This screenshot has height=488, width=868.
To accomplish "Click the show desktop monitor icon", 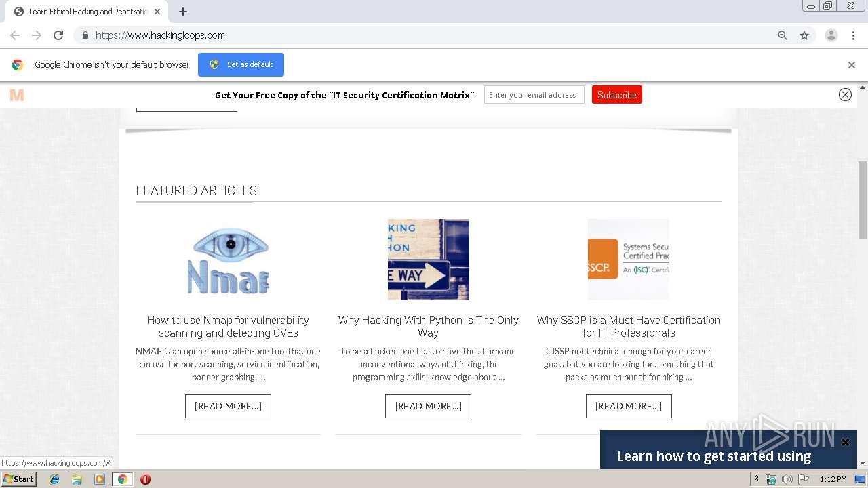I will (x=861, y=479).
